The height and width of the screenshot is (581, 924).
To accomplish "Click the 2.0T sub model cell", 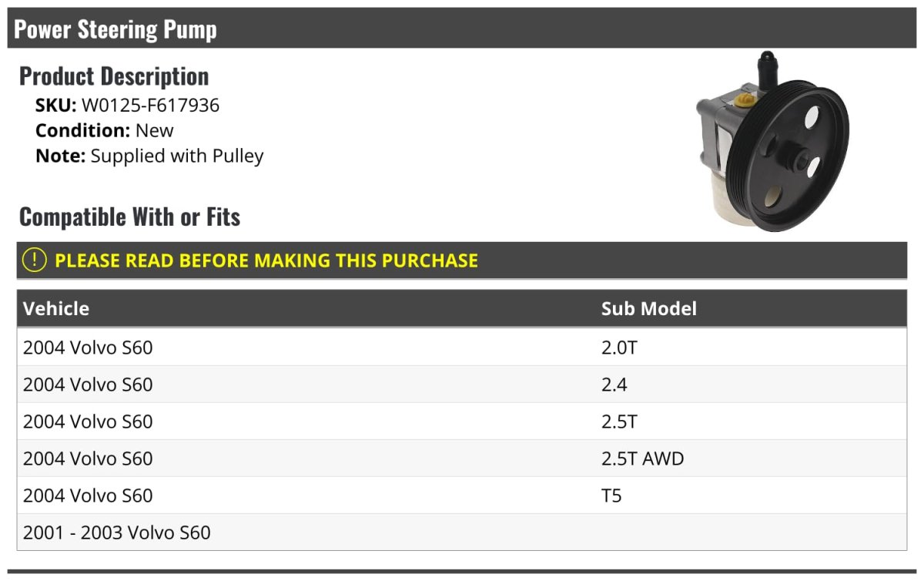I will pos(619,348).
